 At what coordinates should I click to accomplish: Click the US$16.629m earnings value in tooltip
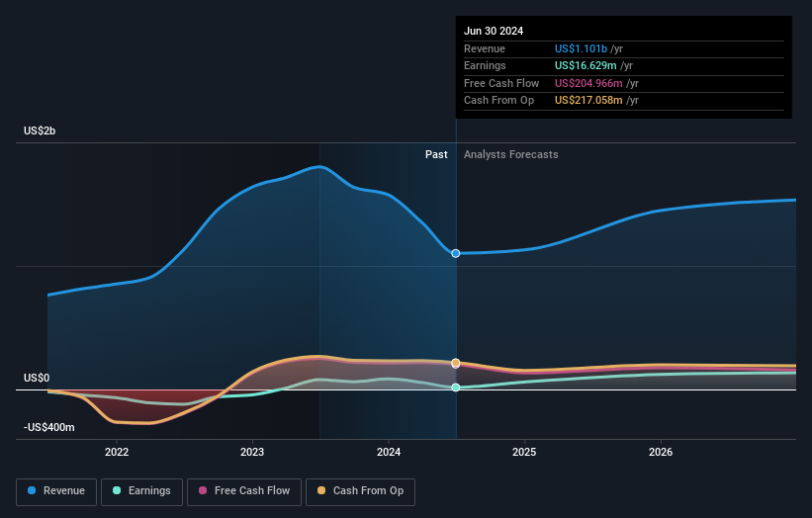click(586, 65)
